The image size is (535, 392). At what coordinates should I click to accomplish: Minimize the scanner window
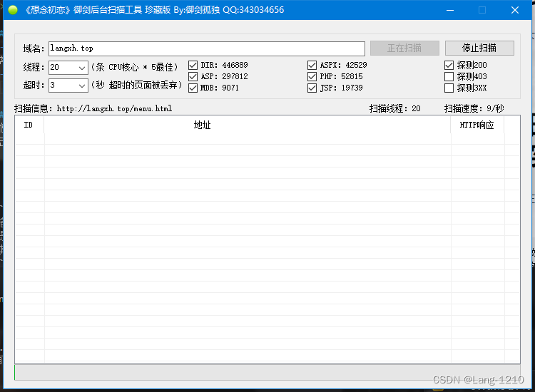pyautogui.click(x=450, y=10)
